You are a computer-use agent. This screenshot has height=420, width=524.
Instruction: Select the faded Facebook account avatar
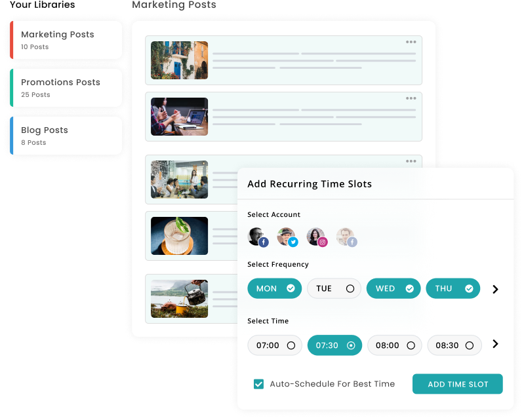[x=346, y=237]
